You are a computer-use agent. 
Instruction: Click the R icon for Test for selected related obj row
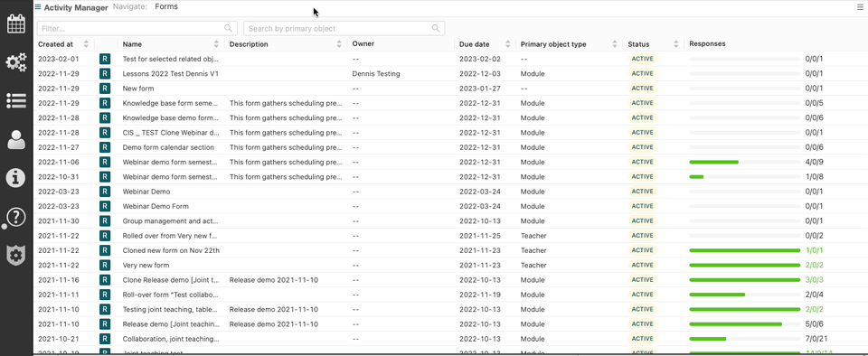105,59
